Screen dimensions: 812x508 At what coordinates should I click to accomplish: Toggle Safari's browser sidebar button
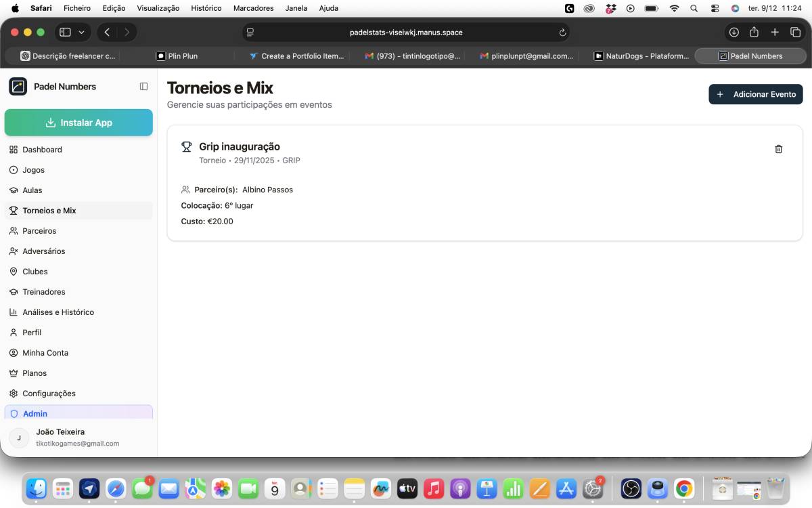tap(66, 32)
